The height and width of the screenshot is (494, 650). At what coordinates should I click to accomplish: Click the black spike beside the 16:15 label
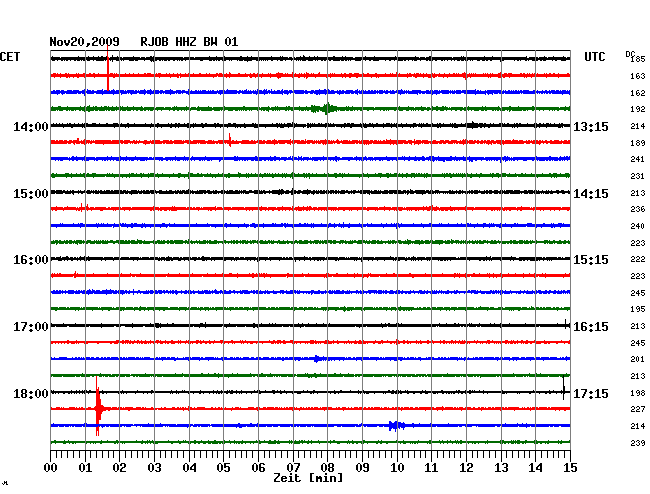coord(565,324)
